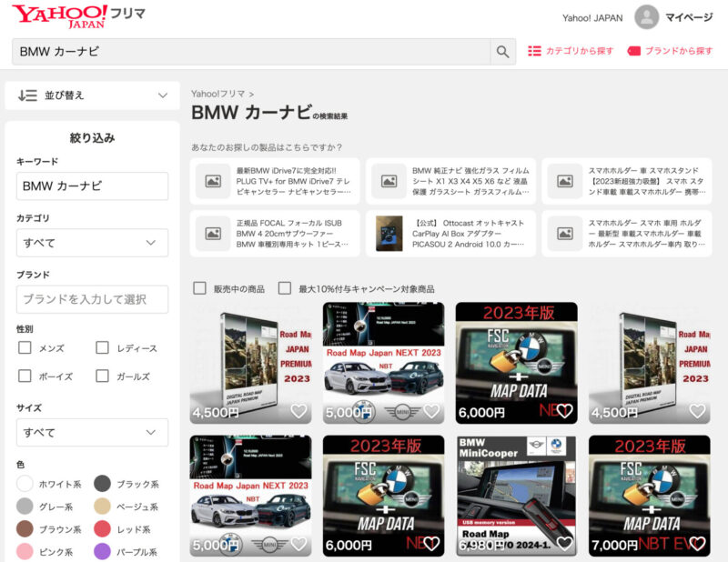Click the Yahoo! JAPAN フリマ logo
The image size is (728, 562).
click(x=78, y=16)
